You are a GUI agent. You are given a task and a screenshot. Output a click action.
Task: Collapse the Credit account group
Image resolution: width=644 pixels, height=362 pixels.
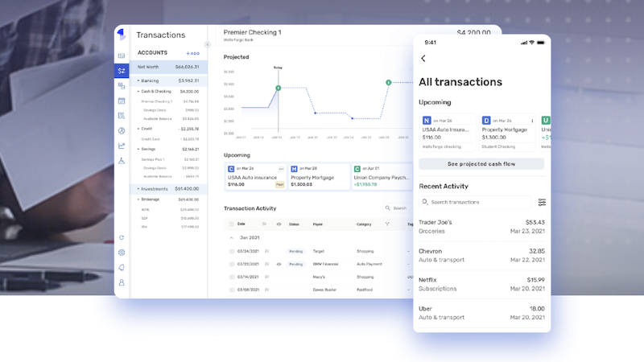[x=138, y=129]
